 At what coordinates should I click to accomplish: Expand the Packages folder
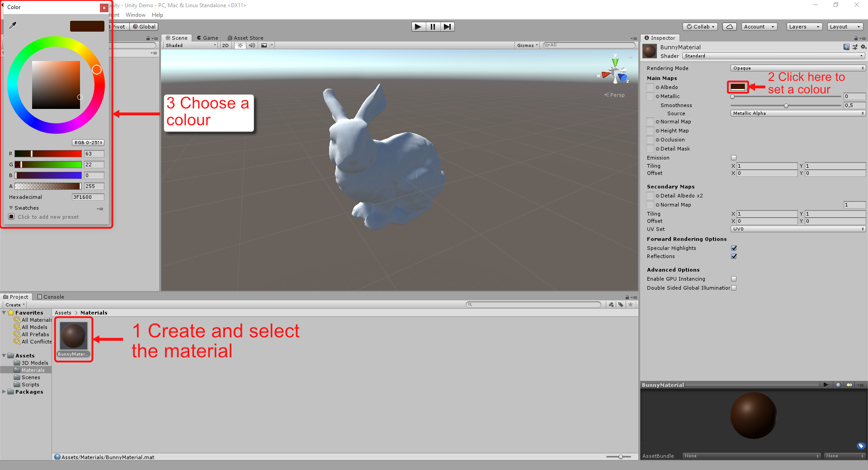coord(4,392)
